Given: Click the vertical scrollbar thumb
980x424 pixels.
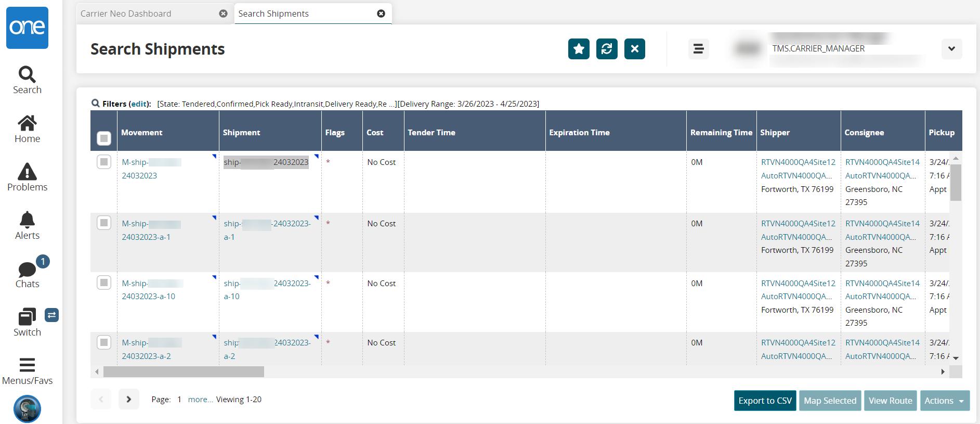Looking at the screenshot, I should 956,182.
